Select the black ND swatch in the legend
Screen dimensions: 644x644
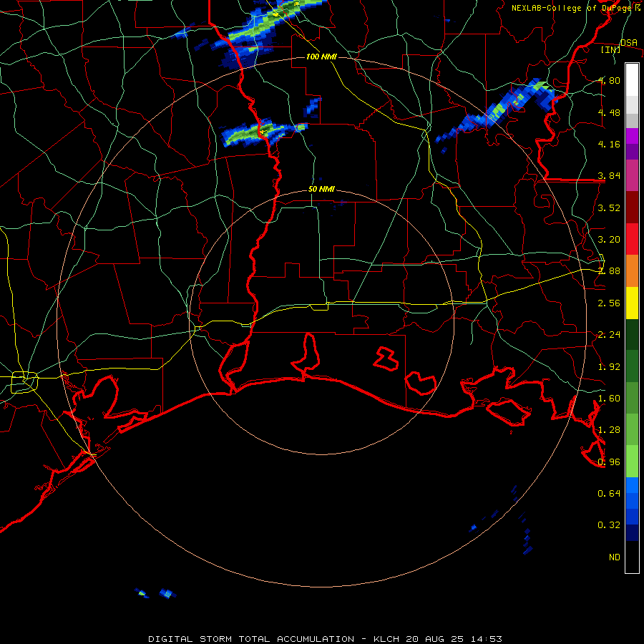[632, 557]
